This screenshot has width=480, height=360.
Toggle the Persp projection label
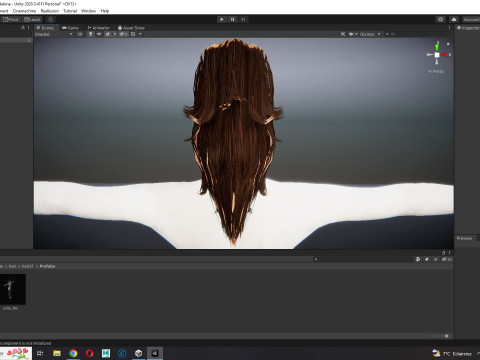[x=436, y=71]
